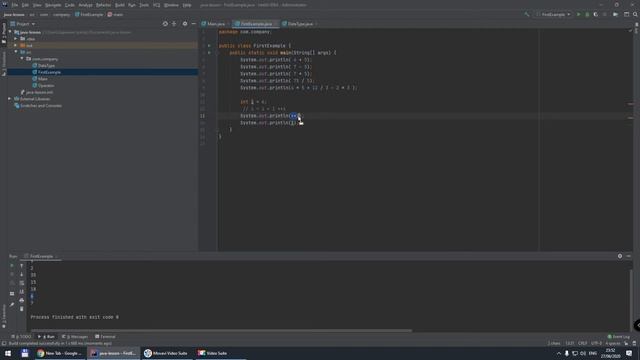Open the Edit menu
Viewport: 640px width, 360px height.
coord(25,5)
